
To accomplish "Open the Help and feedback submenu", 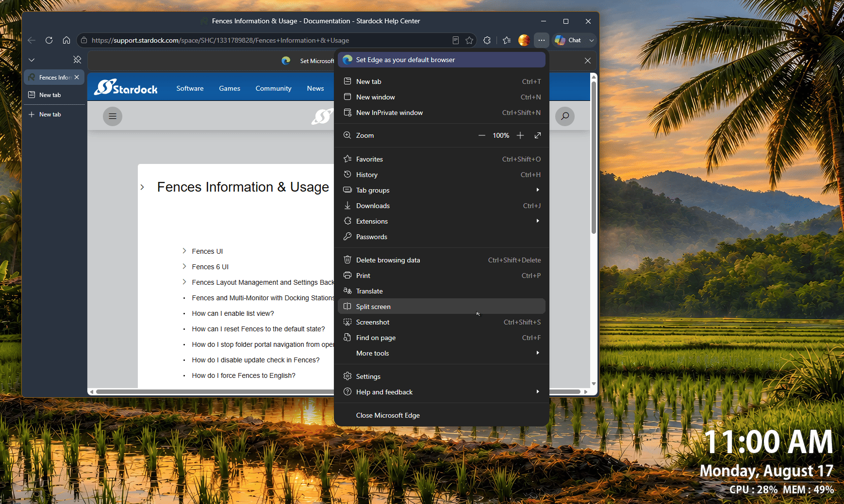I will click(x=442, y=392).
